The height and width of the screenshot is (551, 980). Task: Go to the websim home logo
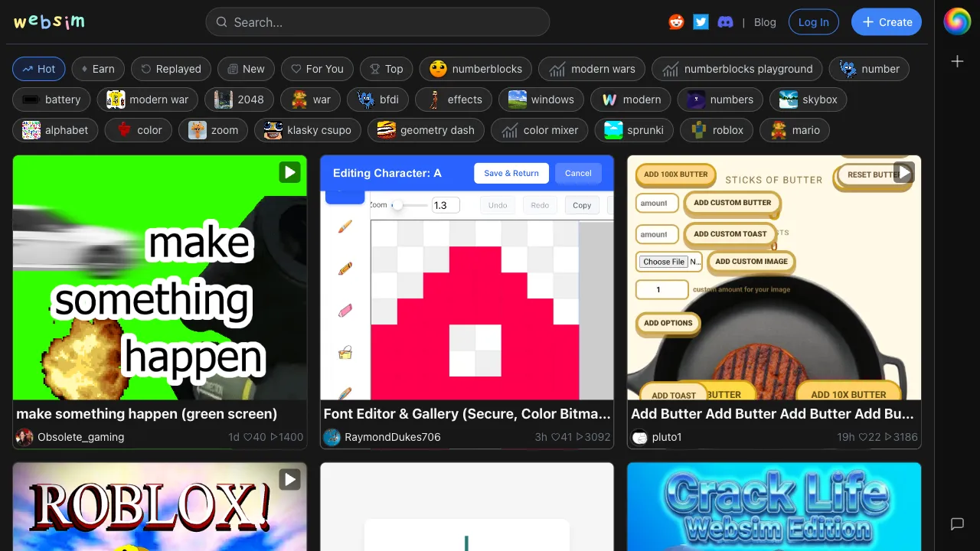click(x=49, y=21)
